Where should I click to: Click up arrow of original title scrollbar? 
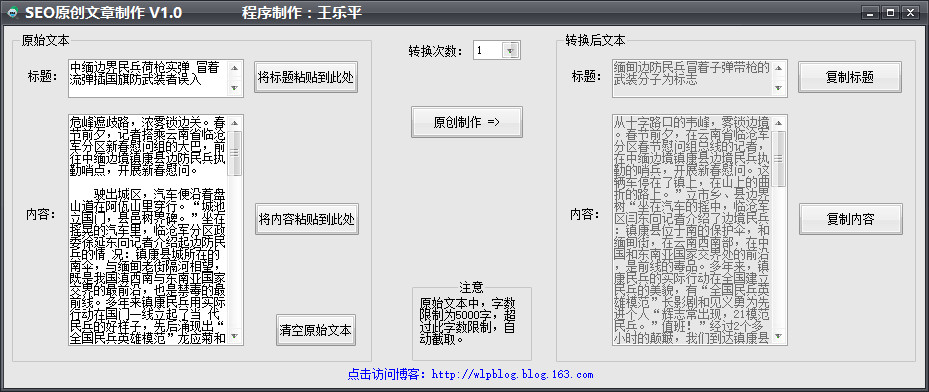(x=235, y=67)
